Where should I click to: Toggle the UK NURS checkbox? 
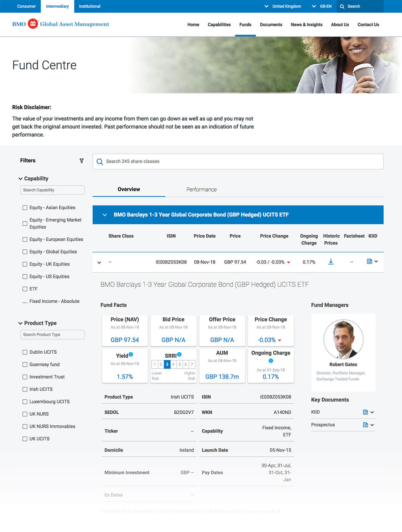(25, 414)
